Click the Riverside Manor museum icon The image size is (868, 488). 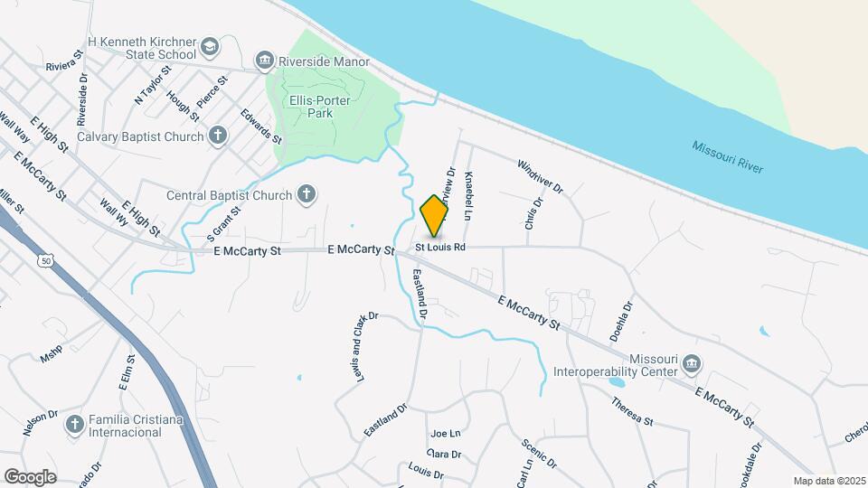tap(265, 61)
